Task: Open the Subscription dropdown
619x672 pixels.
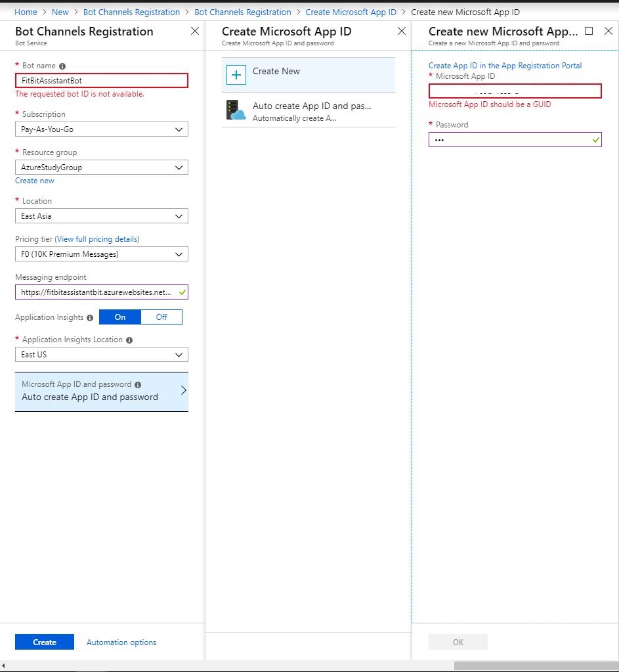Action: pos(102,129)
